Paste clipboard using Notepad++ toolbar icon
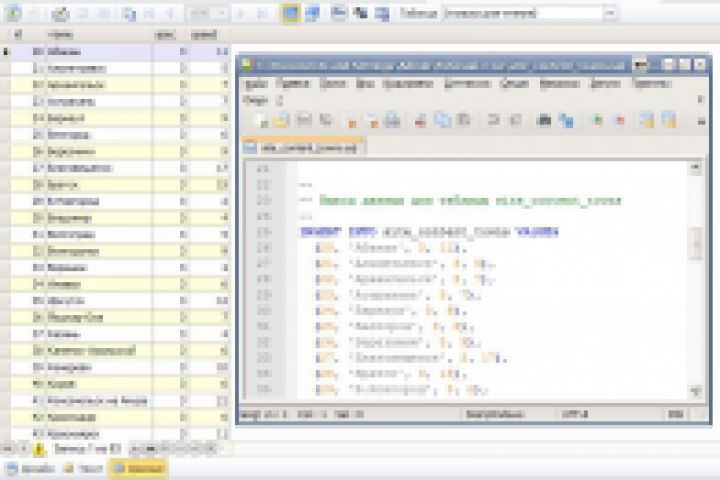720x480 pixels. [x=464, y=120]
